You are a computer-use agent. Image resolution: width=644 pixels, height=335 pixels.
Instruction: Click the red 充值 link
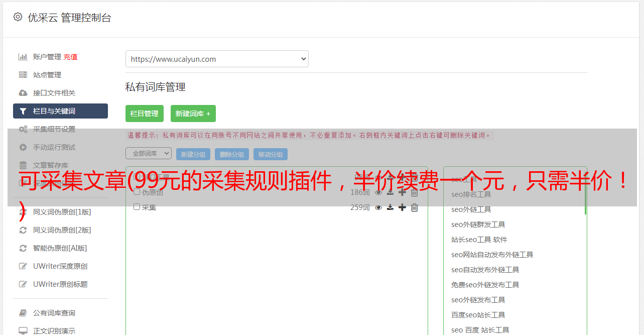tap(70, 57)
